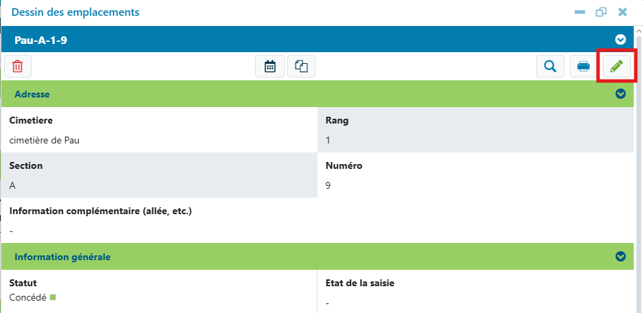The height and width of the screenshot is (313, 644).
Task: Click the 'Rang' field label
Action: click(x=337, y=121)
